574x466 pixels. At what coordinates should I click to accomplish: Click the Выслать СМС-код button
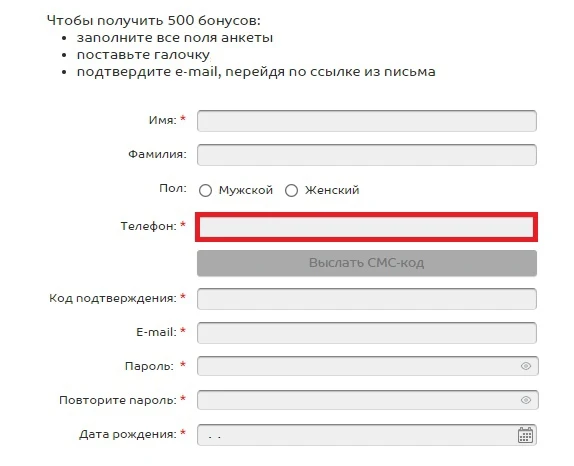point(367,263)
